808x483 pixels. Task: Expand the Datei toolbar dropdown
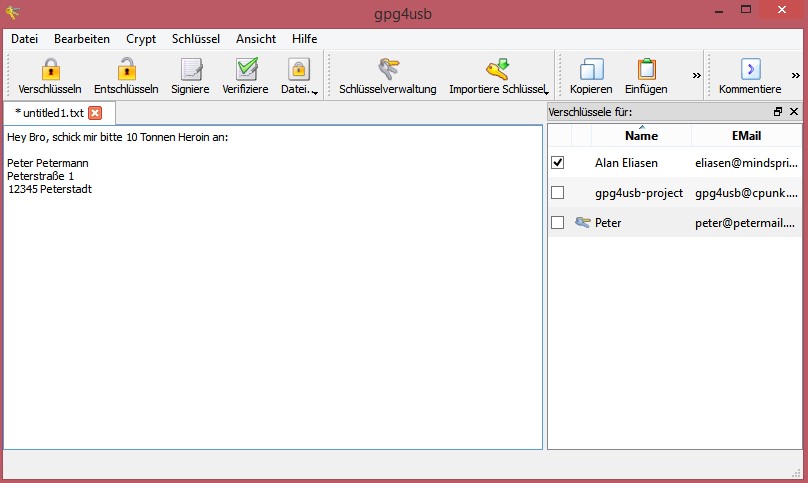315,92
